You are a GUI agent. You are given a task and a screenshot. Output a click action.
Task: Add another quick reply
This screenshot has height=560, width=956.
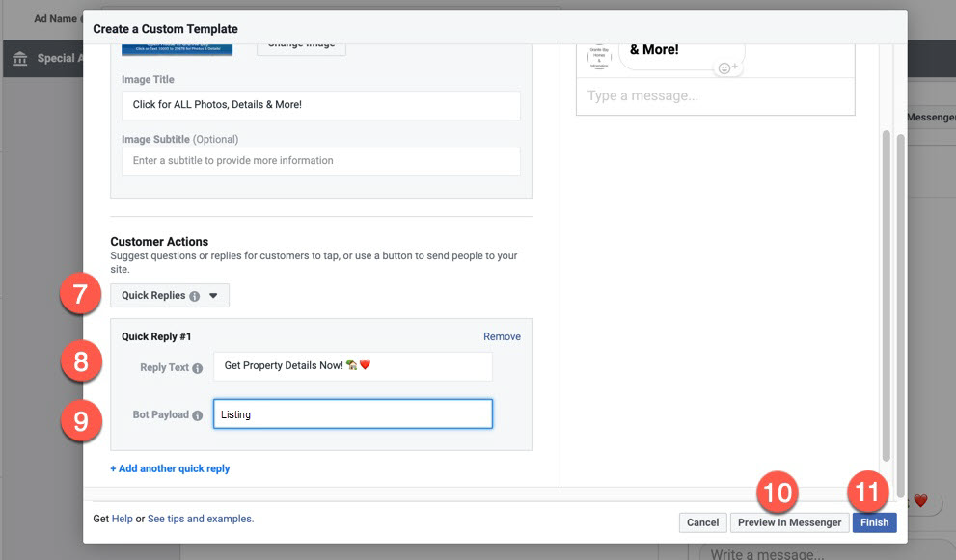coord(170,469)
